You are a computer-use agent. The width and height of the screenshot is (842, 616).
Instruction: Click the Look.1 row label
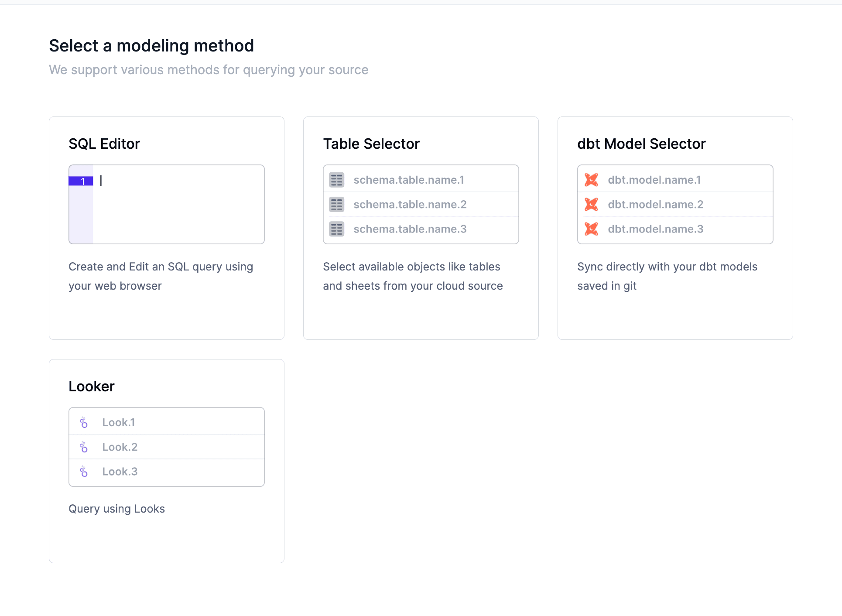click(118, 422)
